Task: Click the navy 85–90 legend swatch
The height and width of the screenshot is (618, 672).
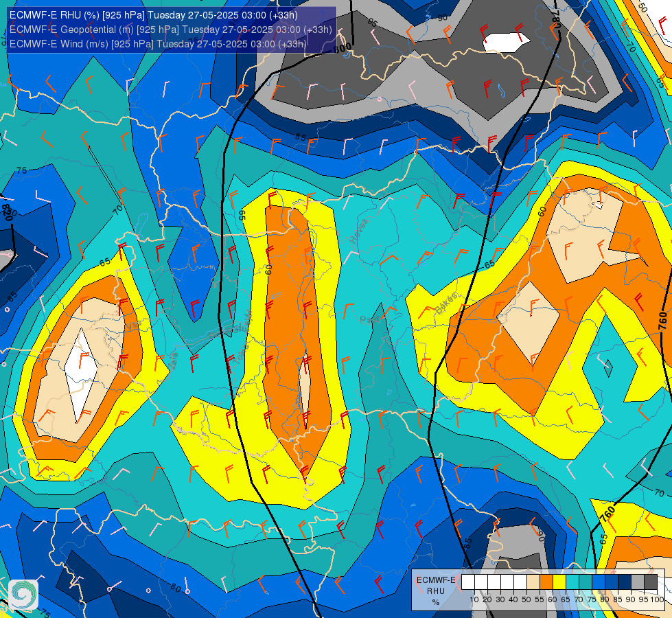Action: [625, 582]
